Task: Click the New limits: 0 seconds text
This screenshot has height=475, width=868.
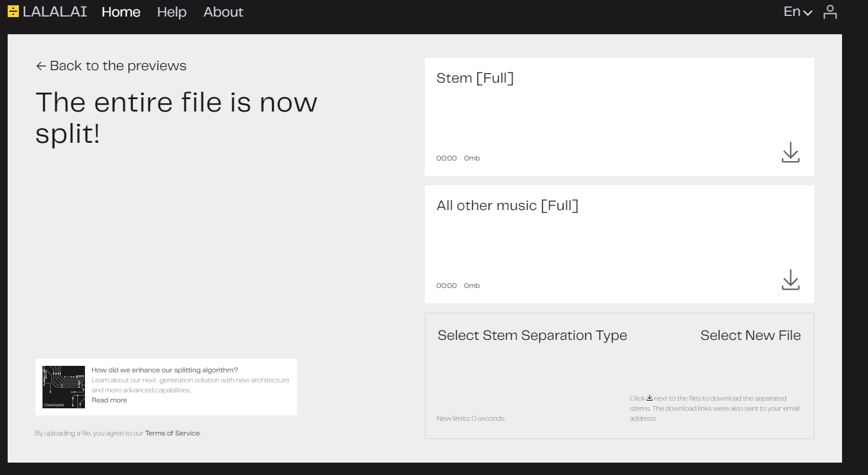Action: [470, 418]
